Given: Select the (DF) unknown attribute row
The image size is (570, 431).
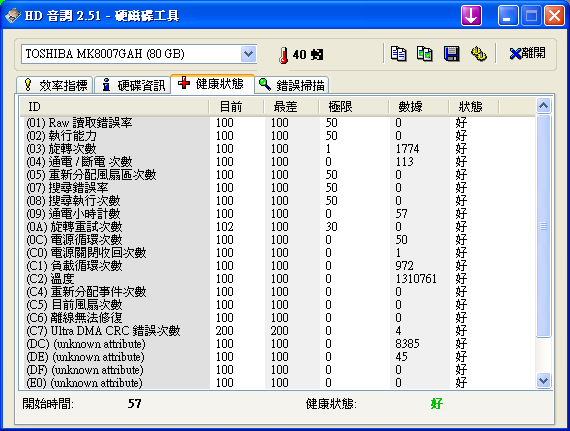Looking at the screenshot, I should [277, 370].
